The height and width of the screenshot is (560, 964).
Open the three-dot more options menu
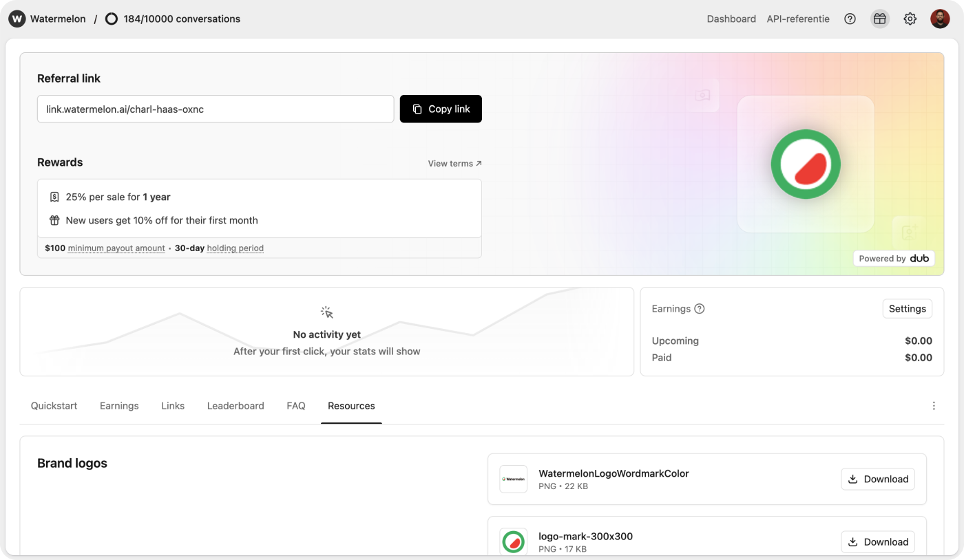934,406
